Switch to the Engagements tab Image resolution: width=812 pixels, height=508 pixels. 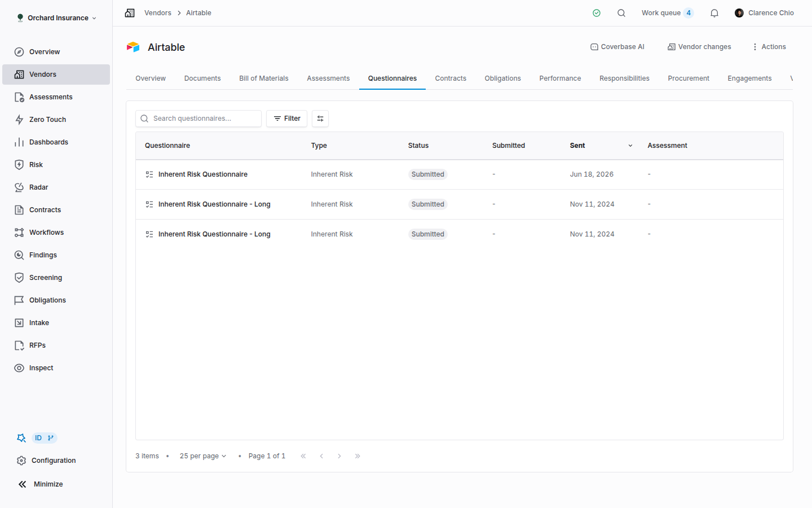(x=749, y=78)
